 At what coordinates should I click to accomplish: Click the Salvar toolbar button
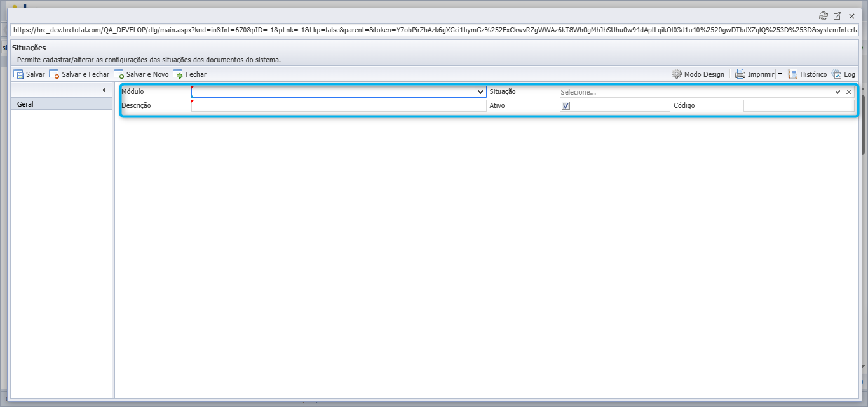(x=29, y=74)
